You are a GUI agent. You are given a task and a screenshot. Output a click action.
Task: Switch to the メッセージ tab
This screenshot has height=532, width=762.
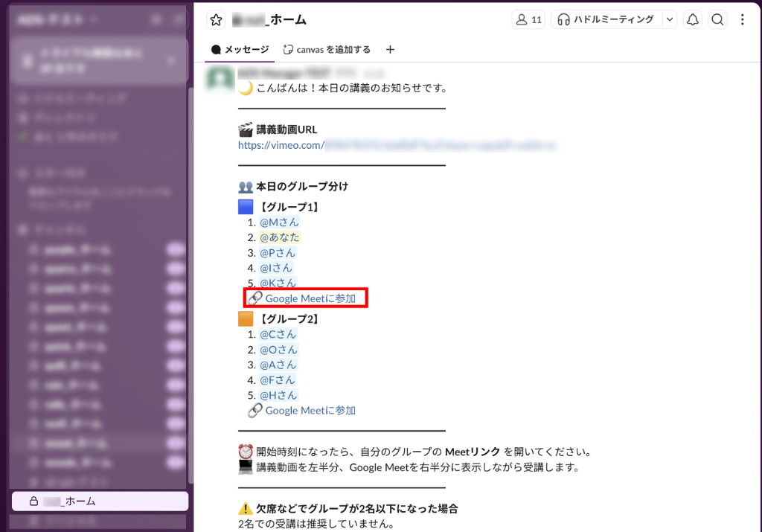(x=240, y=49)
